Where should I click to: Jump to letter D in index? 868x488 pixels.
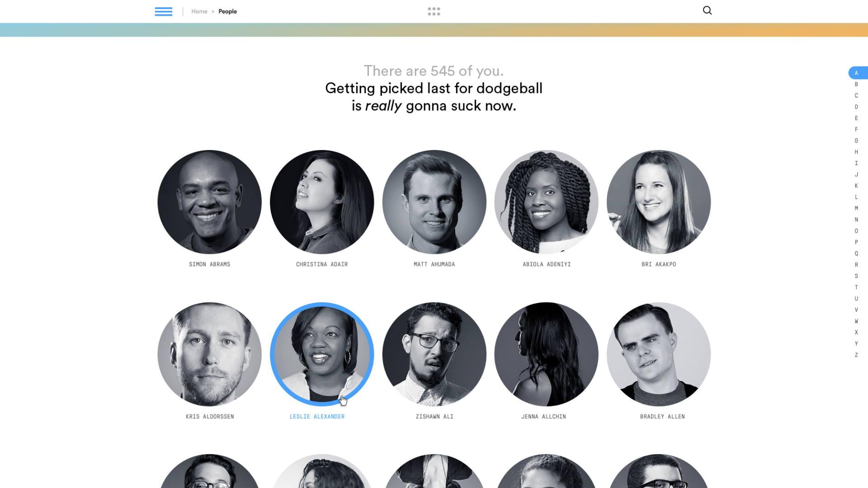(x=856, y=107)
